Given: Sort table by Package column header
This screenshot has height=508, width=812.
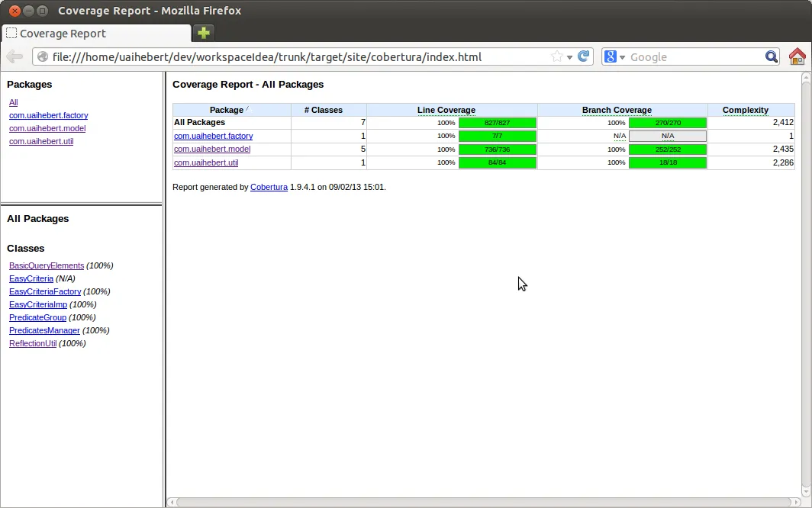Looking at the screenshot, I should tap(231, 110).
